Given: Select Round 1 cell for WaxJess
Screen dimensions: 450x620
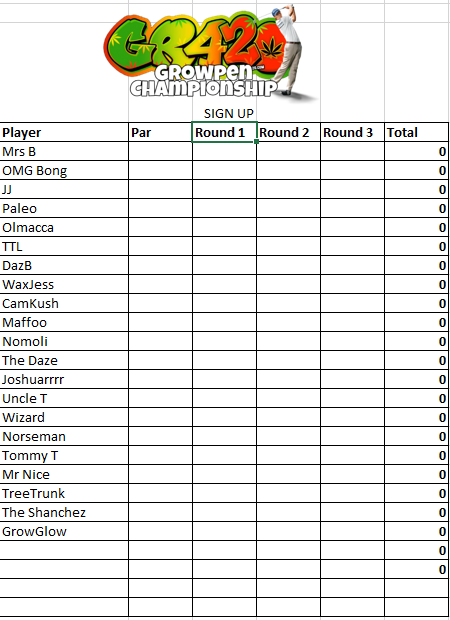Looking at the screenshot, I should tap(224, 284).
